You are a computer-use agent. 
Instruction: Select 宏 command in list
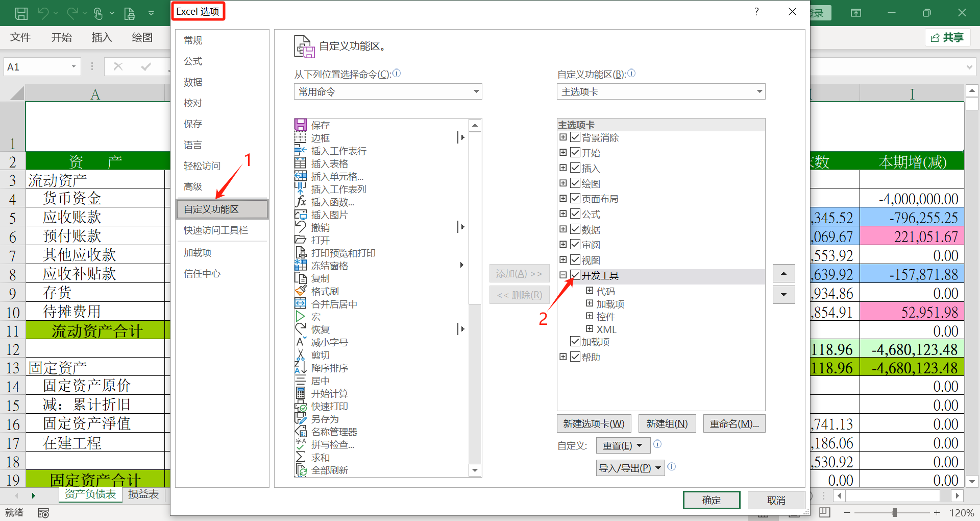pyautogui.click(x=315, y=317)
